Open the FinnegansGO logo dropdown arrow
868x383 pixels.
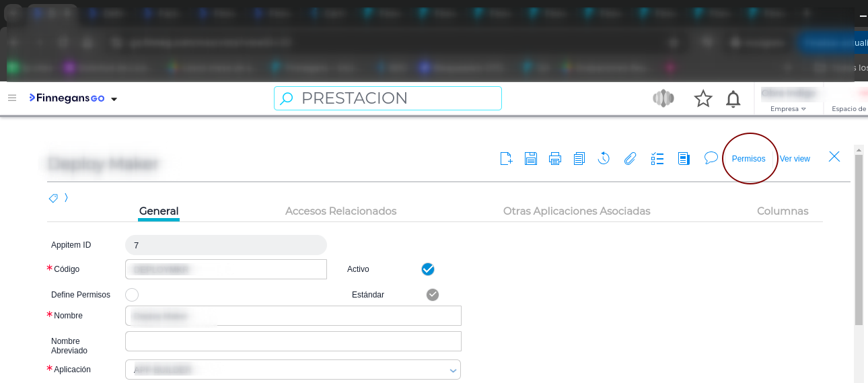(x=114, y=99)
